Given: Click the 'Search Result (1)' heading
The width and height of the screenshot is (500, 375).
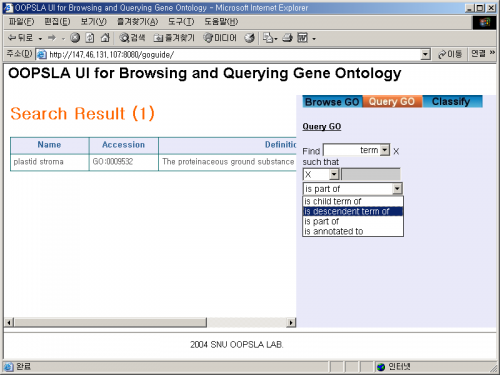Looking at the screenshot, I should pyautogui.click(x=82, y=114).
